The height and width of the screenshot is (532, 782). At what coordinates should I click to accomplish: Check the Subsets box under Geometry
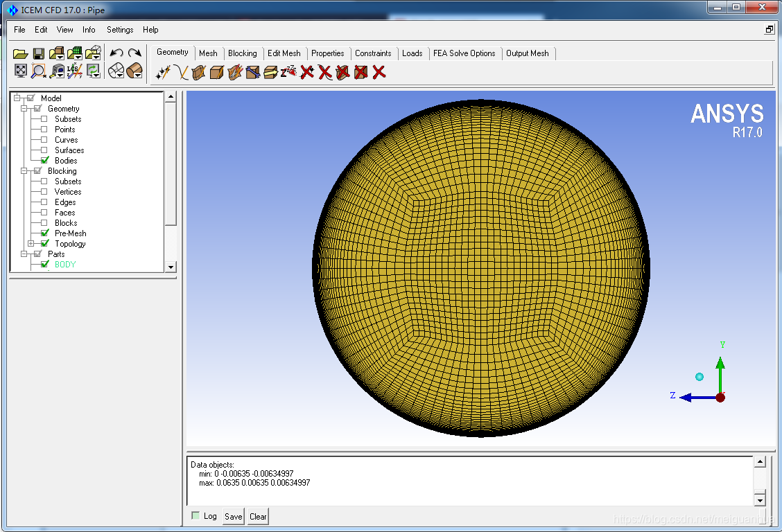44,119
